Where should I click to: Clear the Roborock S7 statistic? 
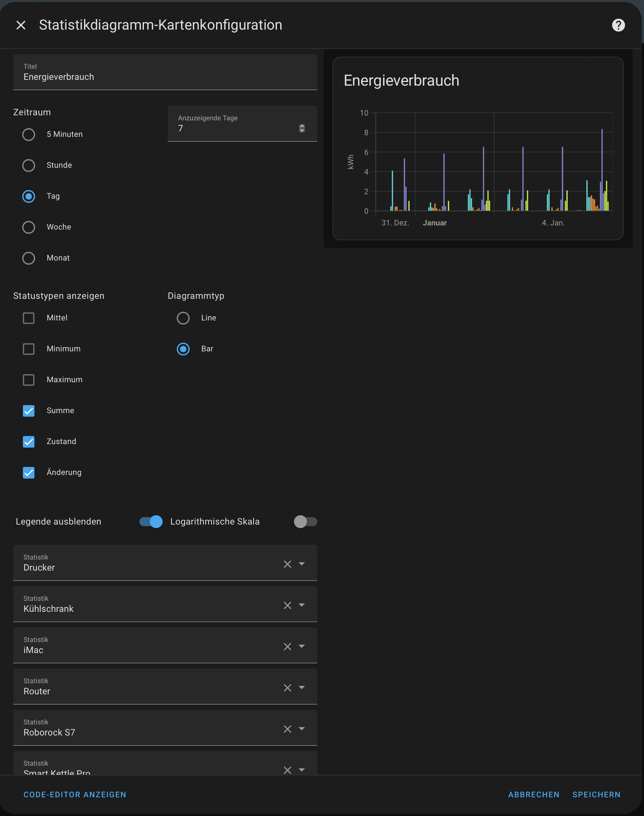(x=287, y=729)
